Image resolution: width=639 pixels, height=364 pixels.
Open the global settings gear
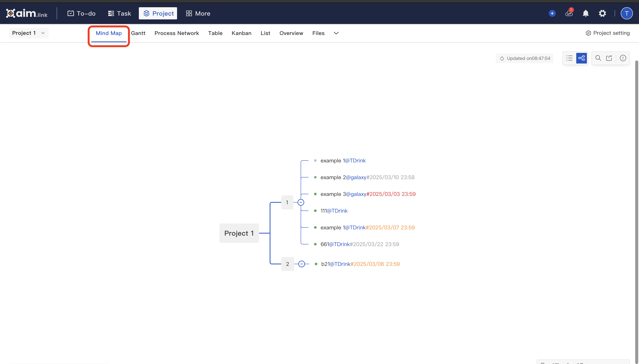[x=602, y=13]
